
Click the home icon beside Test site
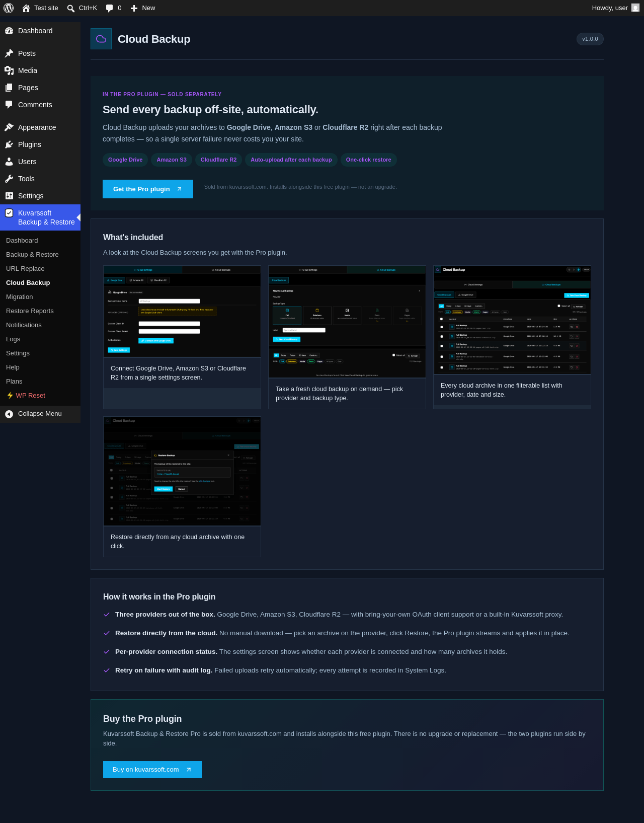(26, 8)
